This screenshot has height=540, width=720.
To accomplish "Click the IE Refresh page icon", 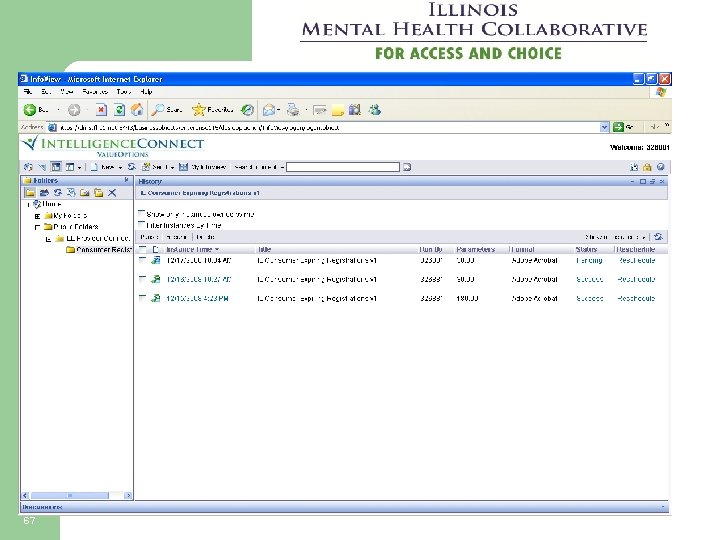I will click(119, 110).
